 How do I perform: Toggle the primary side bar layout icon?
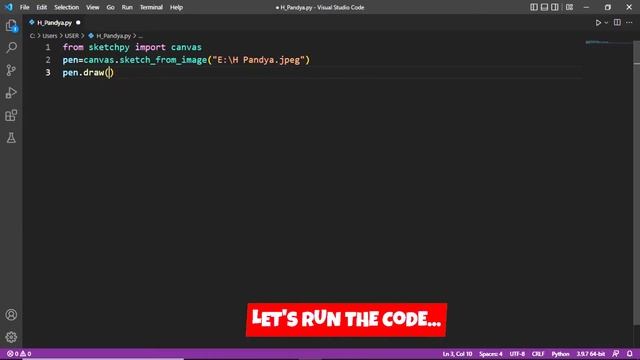[x=534, y=7]
